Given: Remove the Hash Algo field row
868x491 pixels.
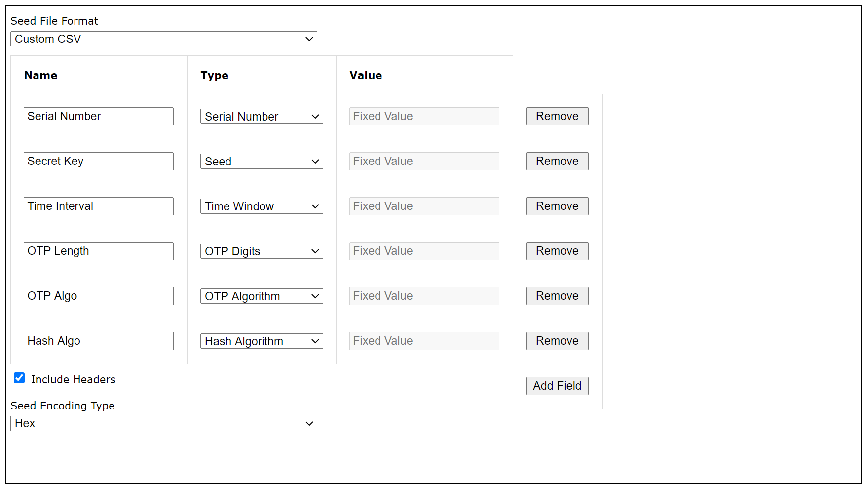Looking at the screenshot, I should (x=557, y=341).
